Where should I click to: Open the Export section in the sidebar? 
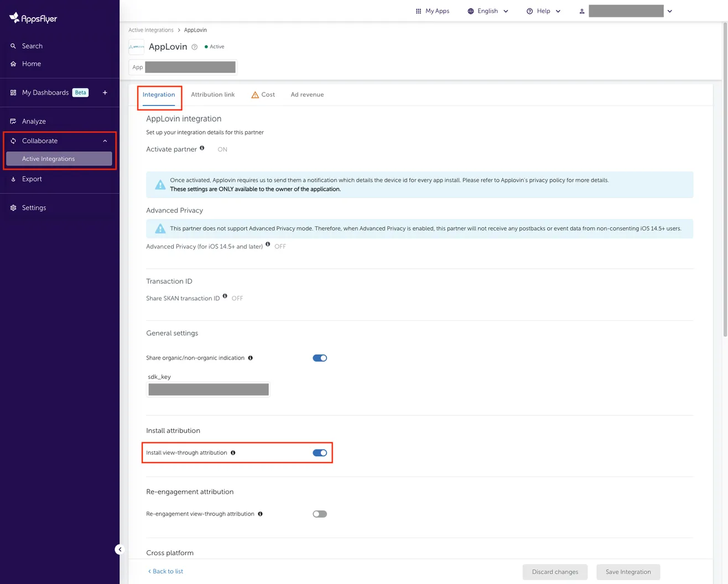[32, 179]
